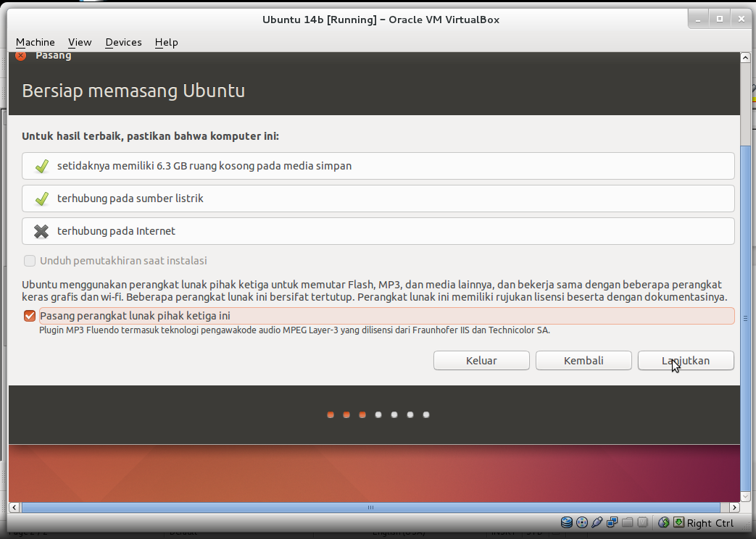Open the Machine menu

tap(35, 42)
